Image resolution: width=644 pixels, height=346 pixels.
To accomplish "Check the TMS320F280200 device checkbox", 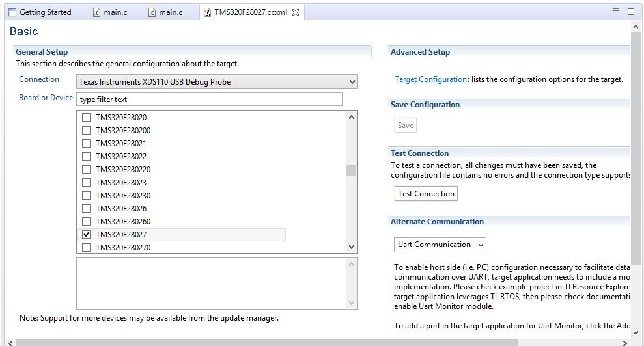I will coord(86,131).
